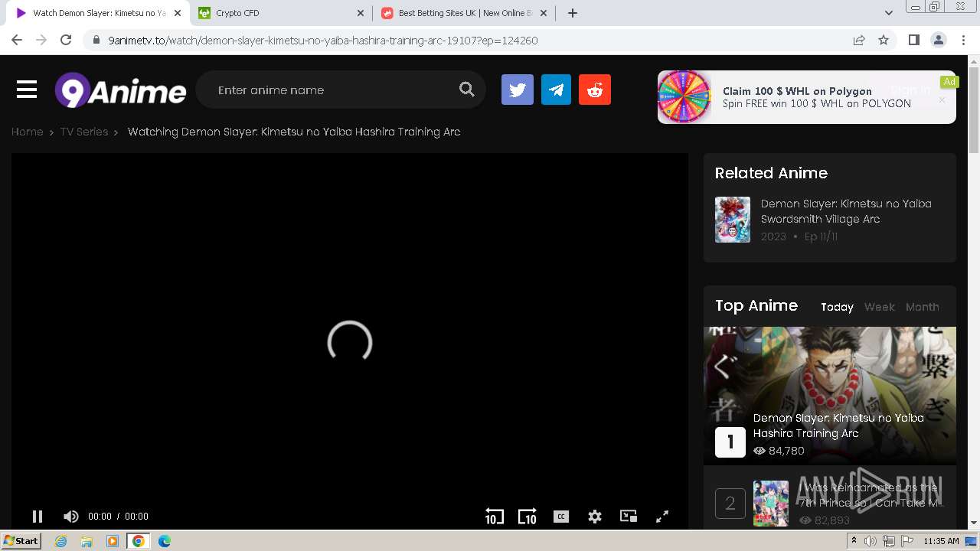The image size is (980, 551).
Task: Open the 9Anime Telegram channel
Action: click(556, 90)
